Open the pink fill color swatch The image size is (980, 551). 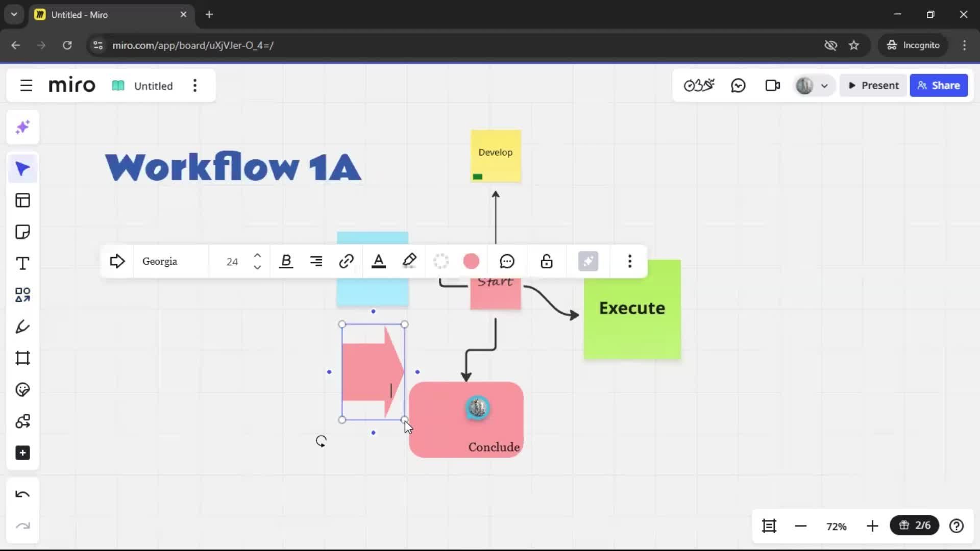click(471, 261)
